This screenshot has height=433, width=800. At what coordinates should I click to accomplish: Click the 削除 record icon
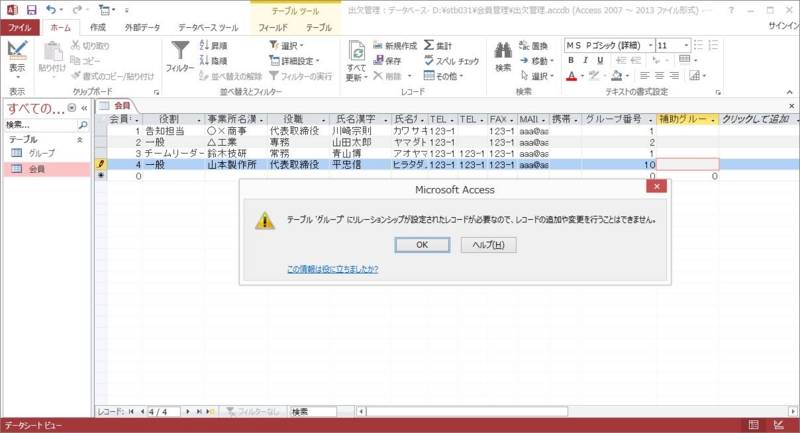[x=378, y=76]
